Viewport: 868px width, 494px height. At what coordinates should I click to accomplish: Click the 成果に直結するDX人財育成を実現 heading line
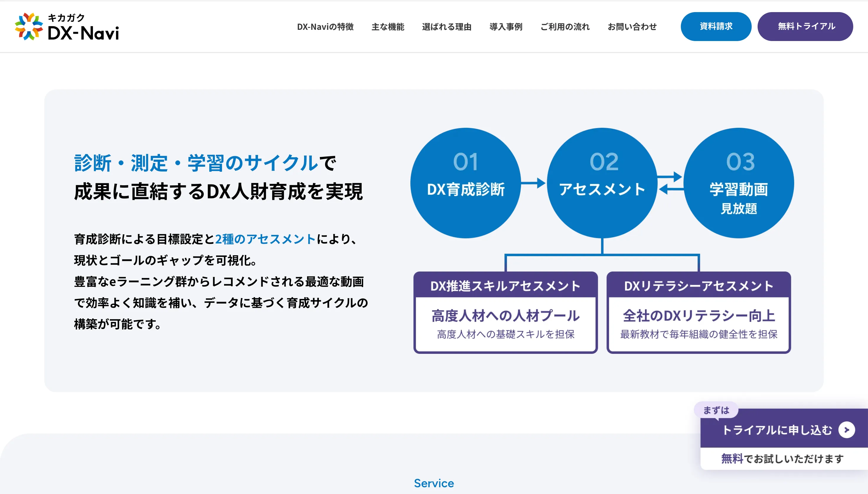pyautogui.click(x=218, y=191)
